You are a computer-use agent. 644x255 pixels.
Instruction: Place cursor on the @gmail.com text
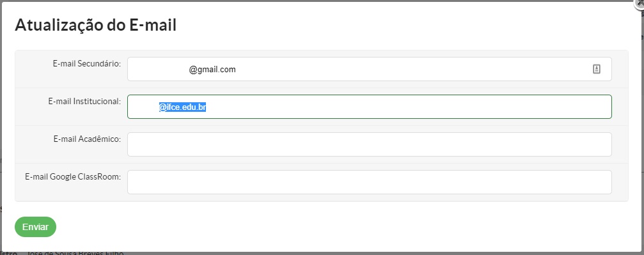pyautogui.click(x=212, y=70)
